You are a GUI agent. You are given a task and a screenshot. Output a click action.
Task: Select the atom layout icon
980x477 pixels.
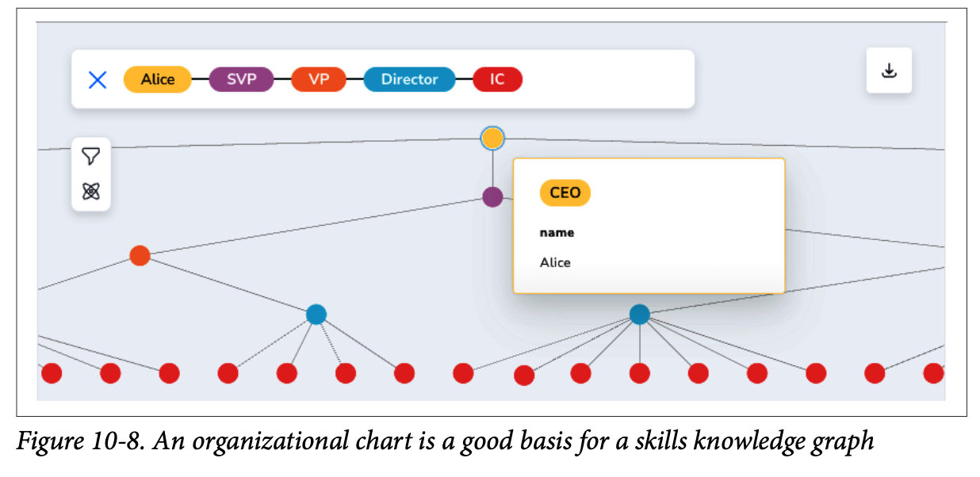point(91,191)
